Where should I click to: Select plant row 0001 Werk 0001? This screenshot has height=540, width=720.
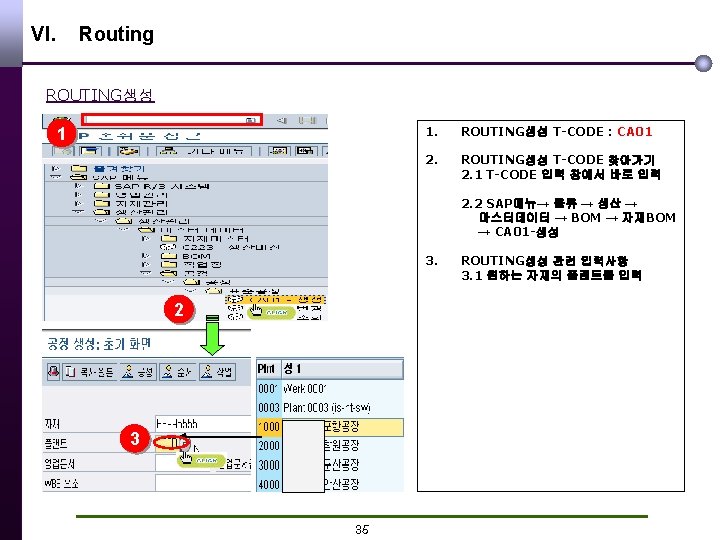[x=330, y=388]
